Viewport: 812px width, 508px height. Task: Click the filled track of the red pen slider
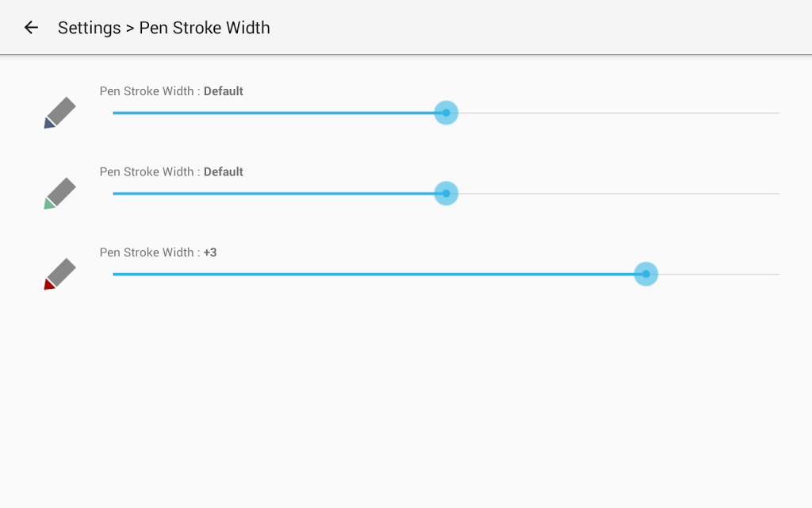(373, 274)
